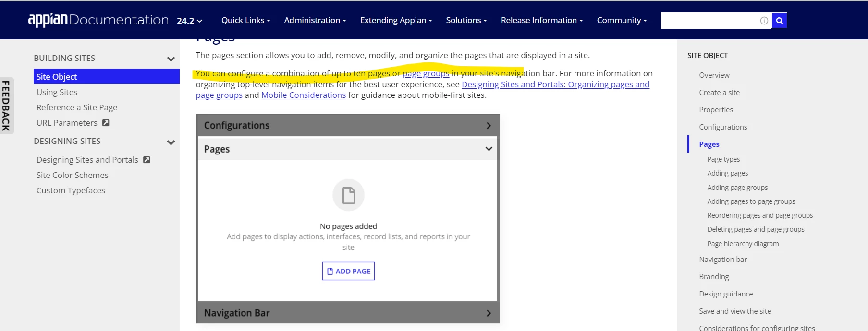
Task: Click the empty page document icon
Action: (348, 195)
